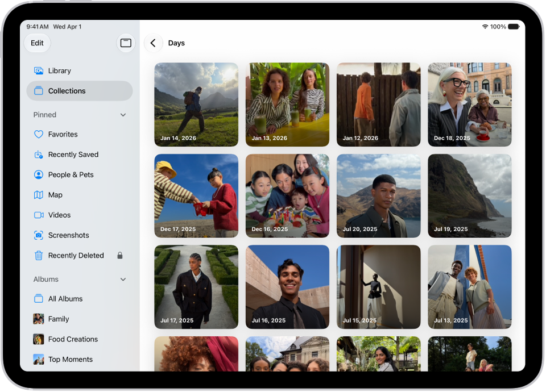Viewport: 546px width, 392px height.
Task: Open the Dec 16, 2025 birthday thumbnail
Action: 288,196
